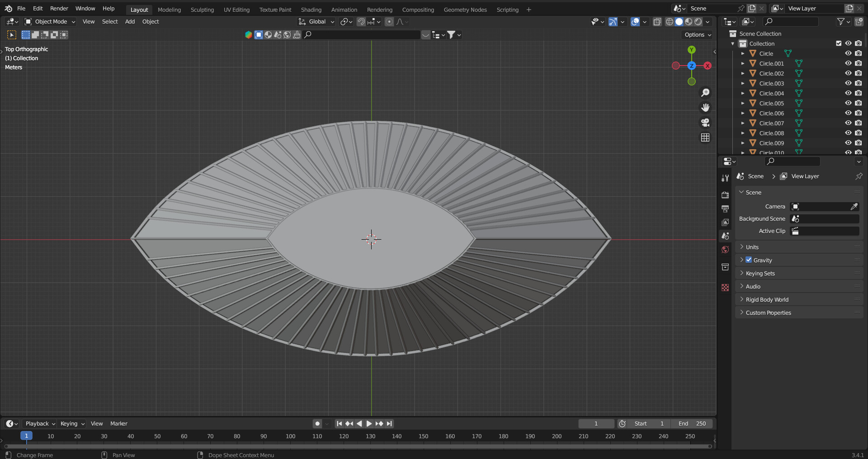This screenshot has height=459, width=868.
Task: Click the zoom view magnifier icon
Action: [x=705, y=93]
